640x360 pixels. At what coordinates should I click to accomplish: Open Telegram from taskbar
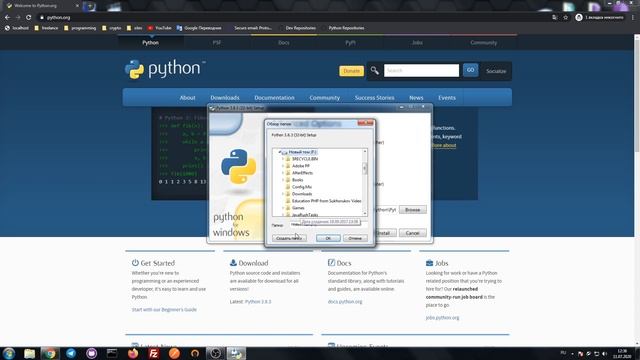[71, 353]
